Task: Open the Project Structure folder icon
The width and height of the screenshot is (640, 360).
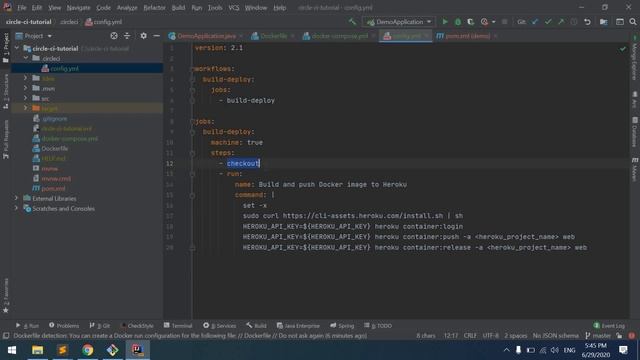Action: tap(604, 22)
